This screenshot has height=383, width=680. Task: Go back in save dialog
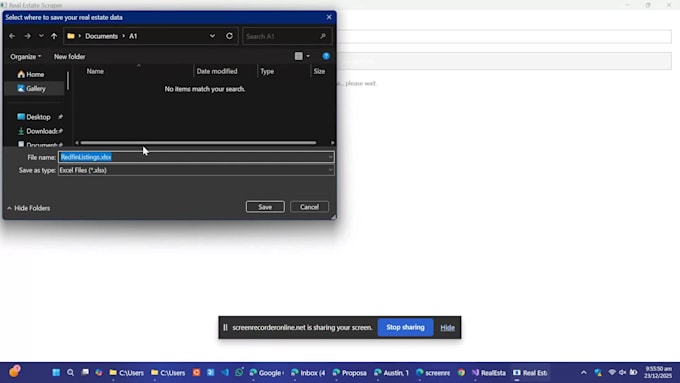pyautogui.click(x=12, y=36)
